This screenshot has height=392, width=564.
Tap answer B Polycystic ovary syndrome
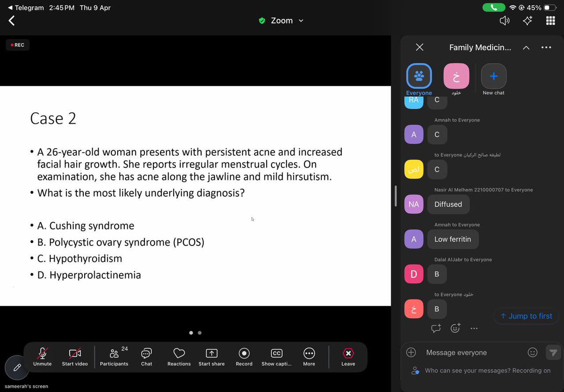coord(121,242)
